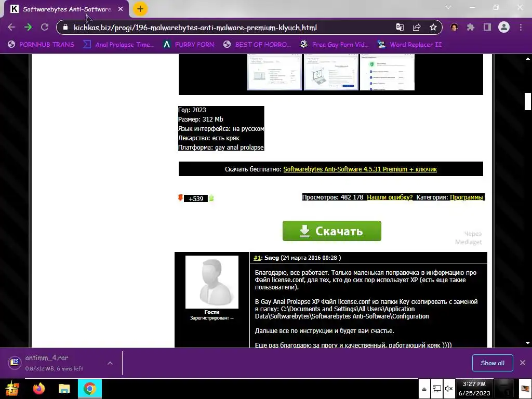Open the profile avatar icon

pos(504,27)
